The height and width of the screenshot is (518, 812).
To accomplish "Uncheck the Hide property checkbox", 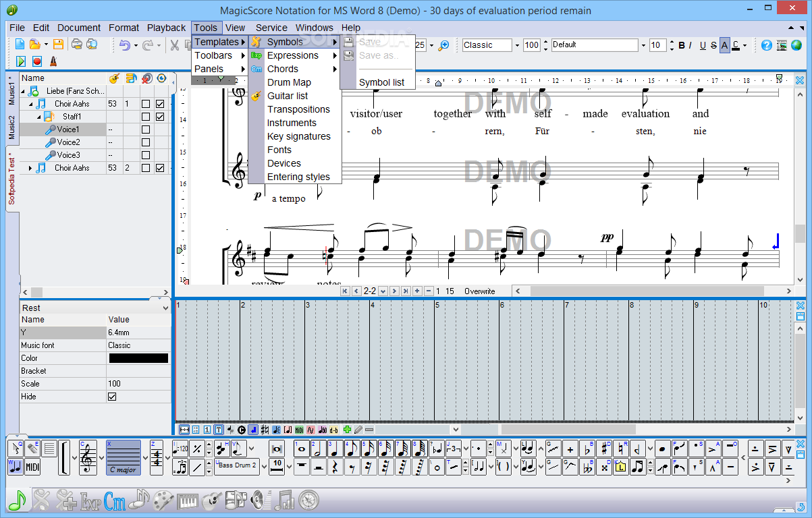I will [x=112, y=397].
